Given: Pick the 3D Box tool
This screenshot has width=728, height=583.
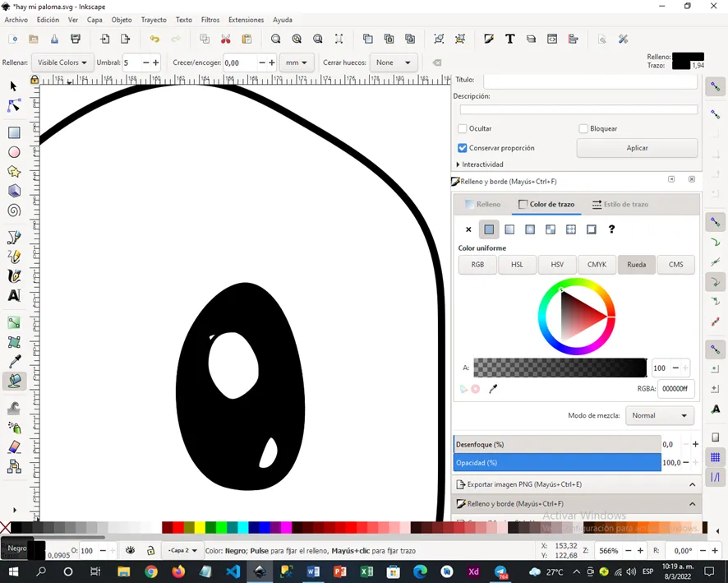Looking at the screenshot, I should pyautogui.click(x=14, y=191).
